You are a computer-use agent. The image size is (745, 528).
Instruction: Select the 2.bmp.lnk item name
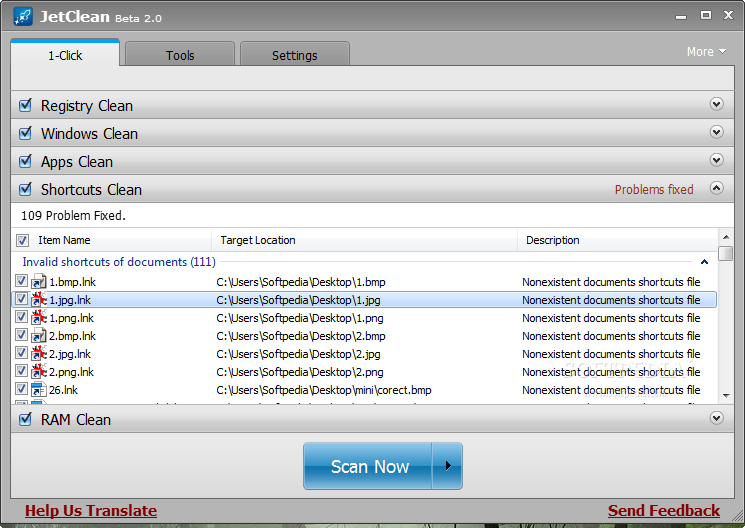point(72,336)
